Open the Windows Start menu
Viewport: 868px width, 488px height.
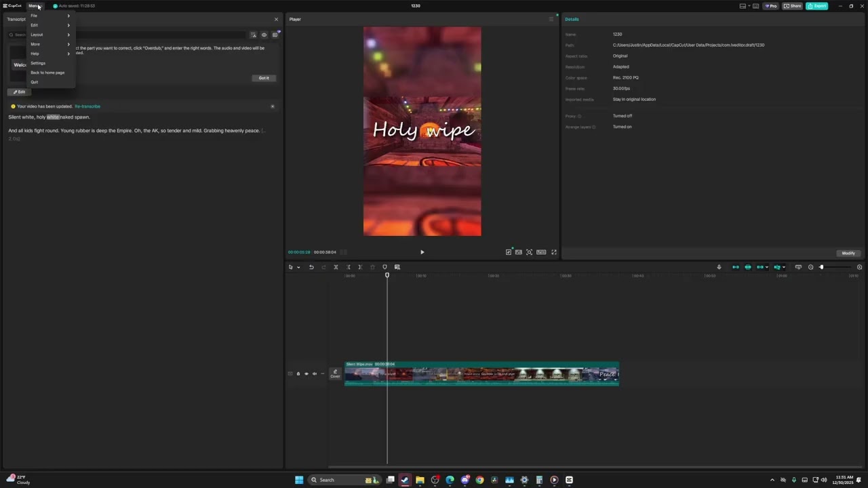pyautogui.click(x=299, y=480)
